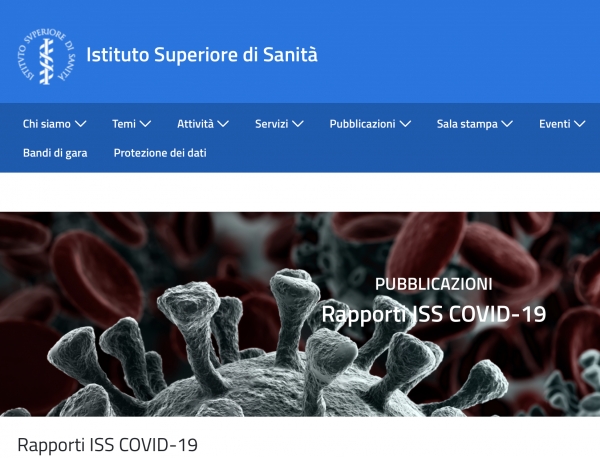Expand the chevron next to Eventi

(x=580, y=124)
